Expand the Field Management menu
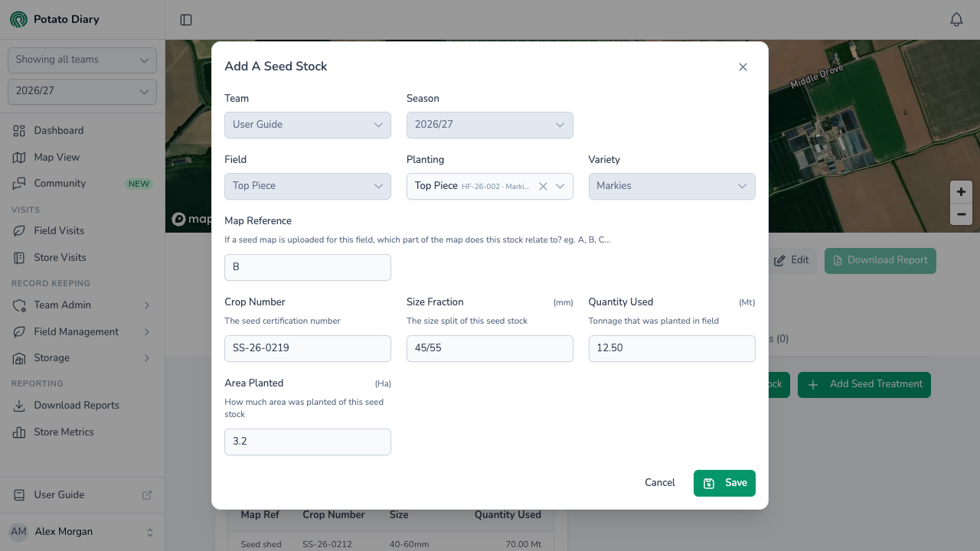Viewport: 980px width, 551px height. tap(82, 332)
